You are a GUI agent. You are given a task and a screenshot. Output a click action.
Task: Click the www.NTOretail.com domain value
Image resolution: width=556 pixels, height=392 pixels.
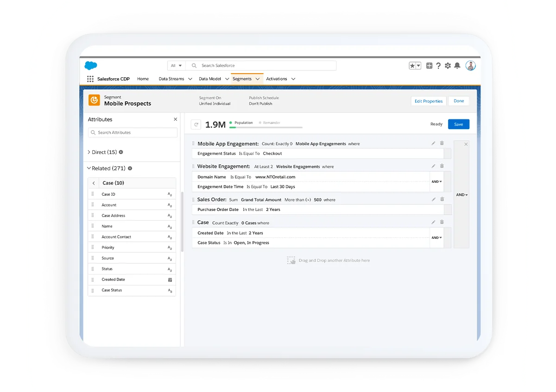point(275,177)
